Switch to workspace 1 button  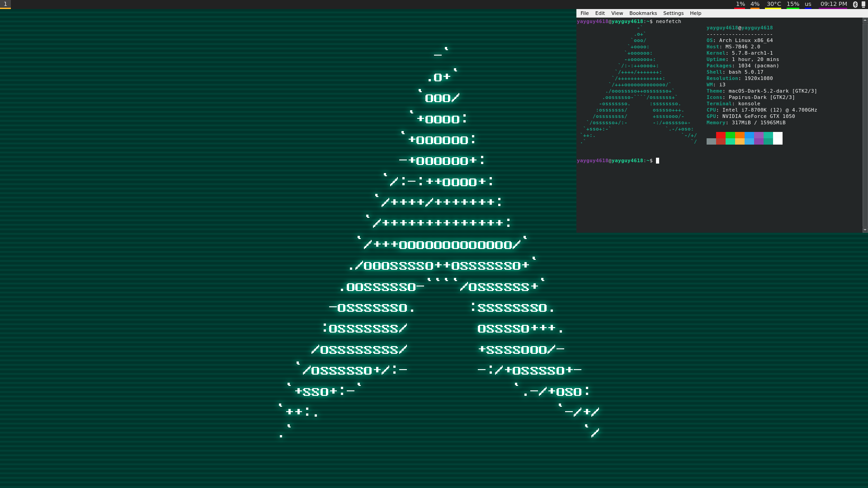5,4
